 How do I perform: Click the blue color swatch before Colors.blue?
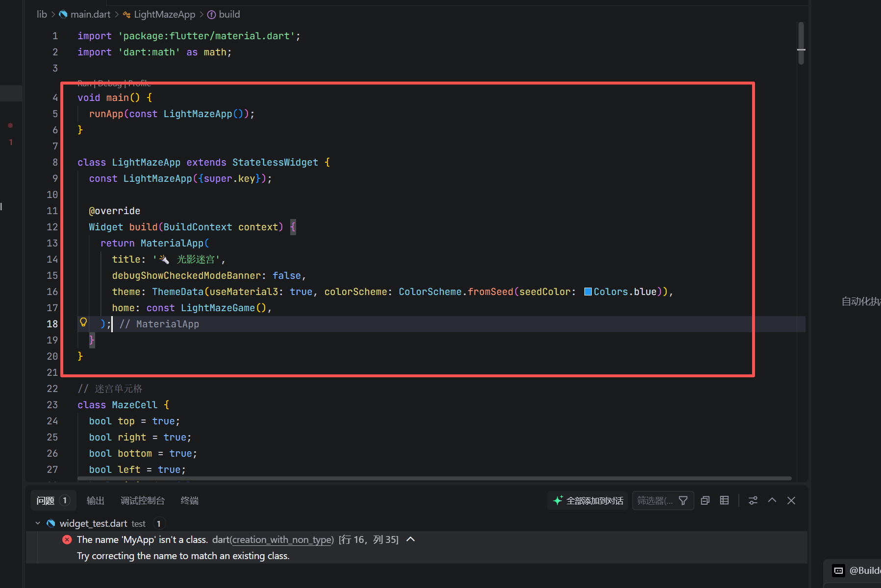coord(588,292)
